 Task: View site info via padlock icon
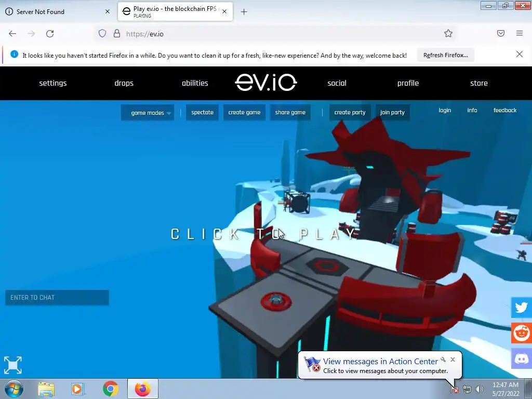[x=117, y=34]
